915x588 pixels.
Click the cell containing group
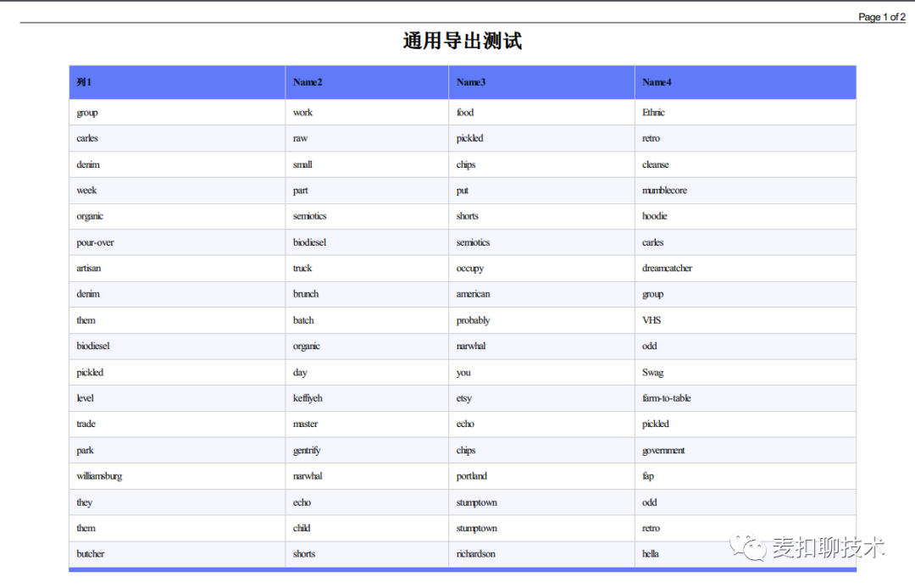86,112
